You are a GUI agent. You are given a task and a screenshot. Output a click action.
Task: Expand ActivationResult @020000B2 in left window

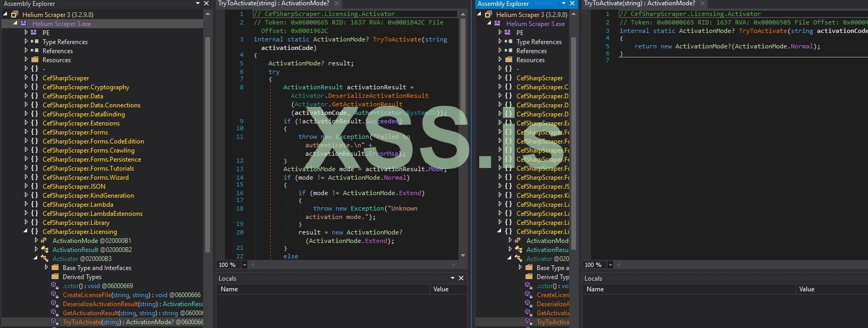[36, 250]
